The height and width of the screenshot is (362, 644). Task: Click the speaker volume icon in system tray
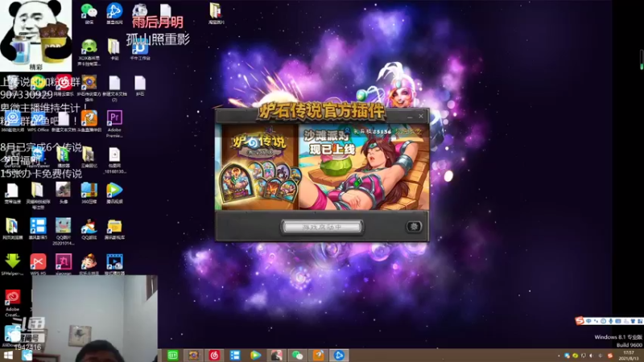[592, 356]
